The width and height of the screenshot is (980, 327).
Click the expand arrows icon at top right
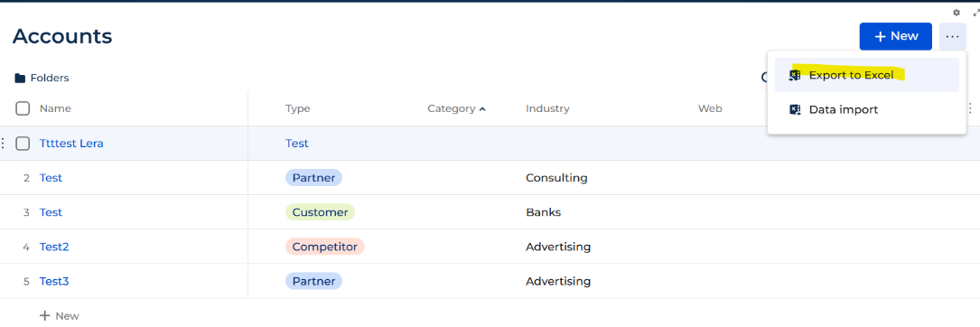(976, 13)
